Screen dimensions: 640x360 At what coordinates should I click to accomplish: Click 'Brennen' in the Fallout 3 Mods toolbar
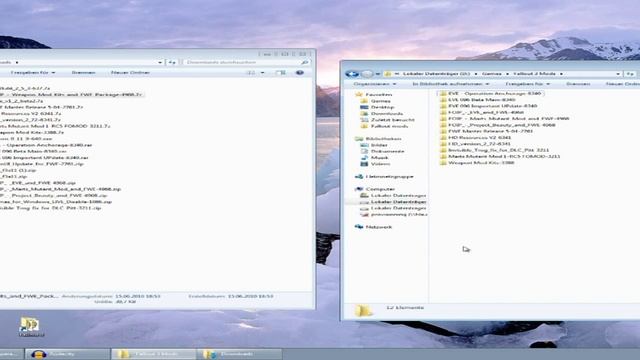pyautogui.click(x=578, y=84)
